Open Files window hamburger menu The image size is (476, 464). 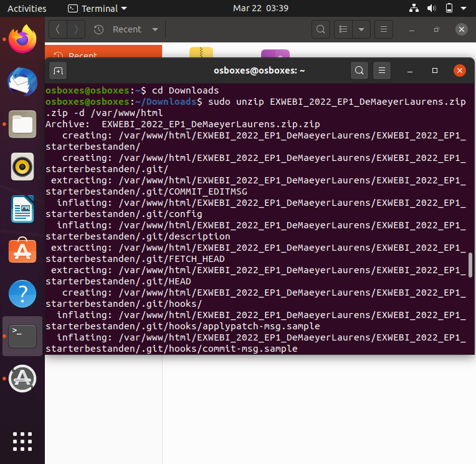coord(384,29)
